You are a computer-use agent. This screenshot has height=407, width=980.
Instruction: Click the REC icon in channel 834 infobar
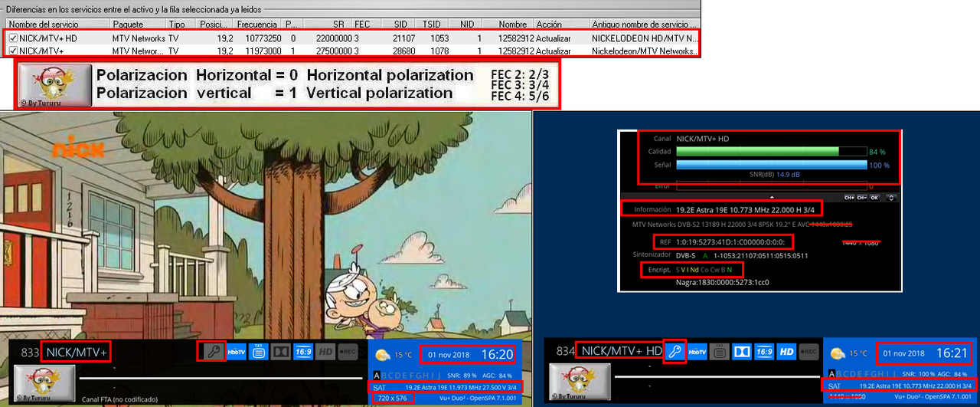(808, 352)
